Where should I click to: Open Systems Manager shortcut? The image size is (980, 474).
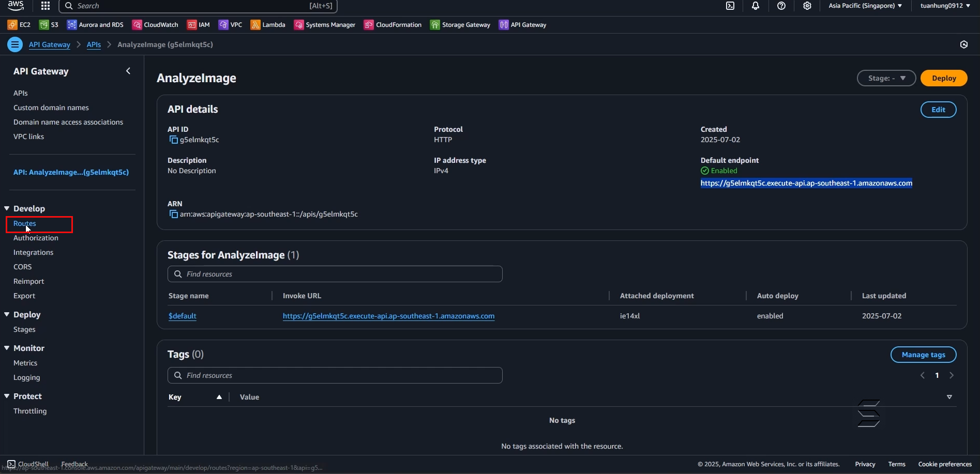(325, 25)
